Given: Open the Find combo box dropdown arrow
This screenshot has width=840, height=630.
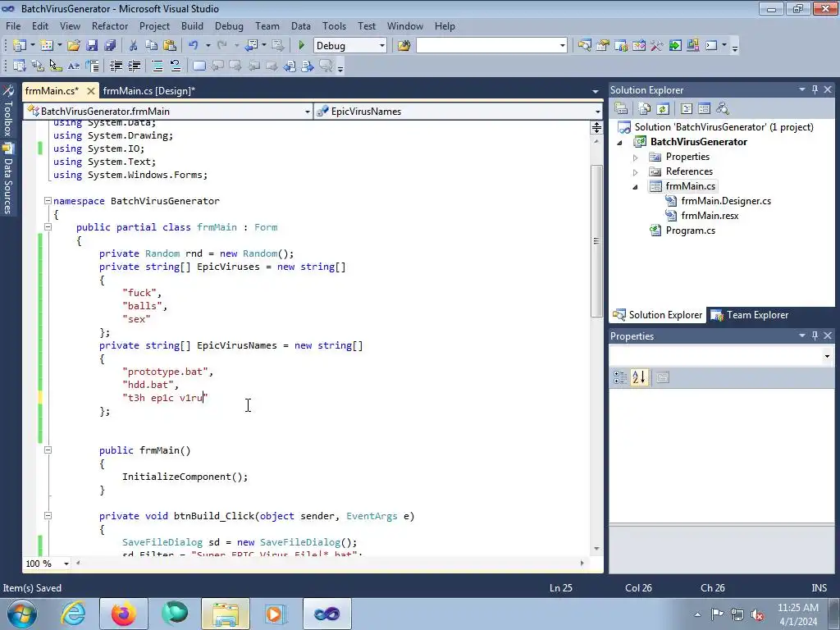Looking at the screenshot, I should pos(562,46).
